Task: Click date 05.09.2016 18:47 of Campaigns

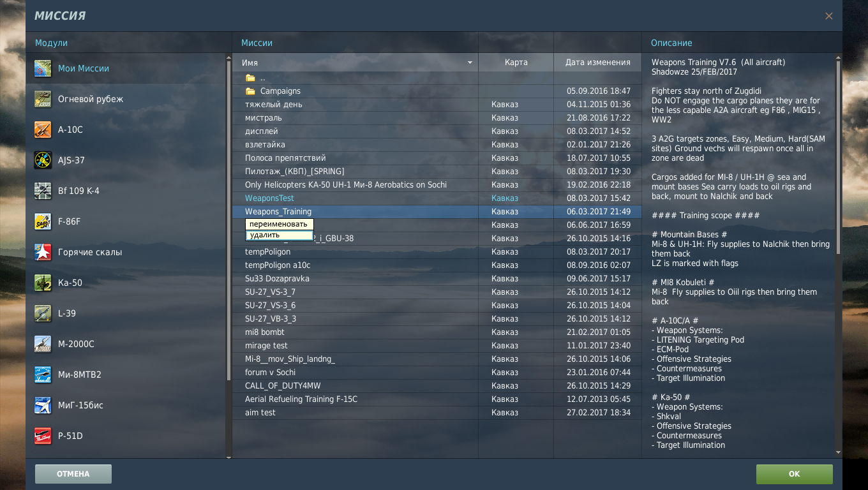Action: coord(598,91)
